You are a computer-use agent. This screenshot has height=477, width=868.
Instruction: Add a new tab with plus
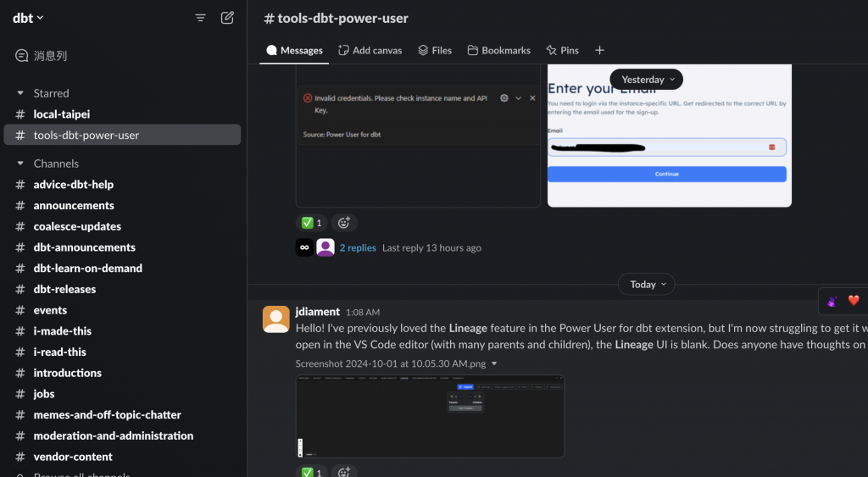tap(599, 50)
